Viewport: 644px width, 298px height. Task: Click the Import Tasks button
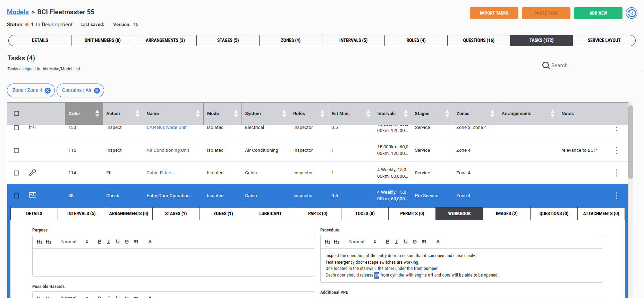pos(494,13)
